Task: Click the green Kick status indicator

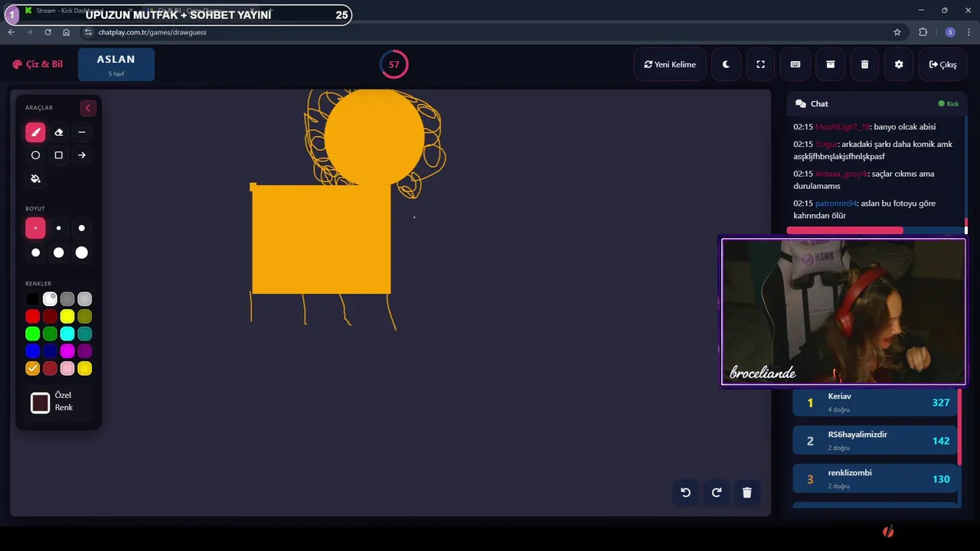Action: click(x=949, y=103)
